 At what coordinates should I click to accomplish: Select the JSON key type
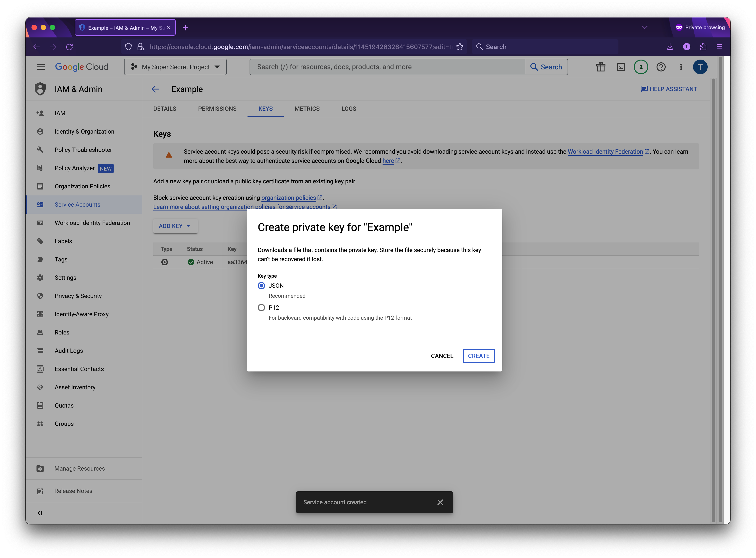click(261, 285)
